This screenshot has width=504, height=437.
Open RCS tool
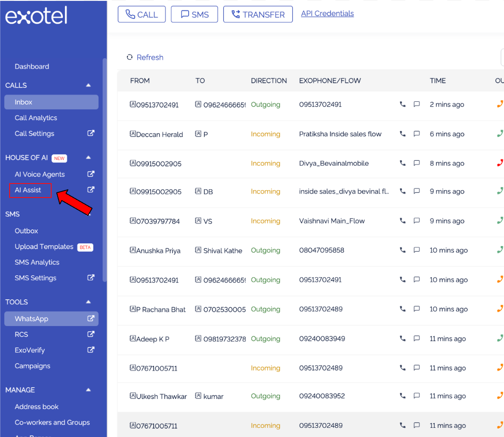[x=21, y=334]
